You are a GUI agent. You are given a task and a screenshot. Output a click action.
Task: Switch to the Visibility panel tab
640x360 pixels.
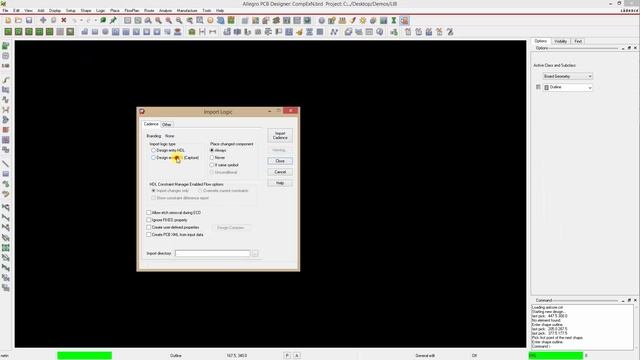coord(560,41)
